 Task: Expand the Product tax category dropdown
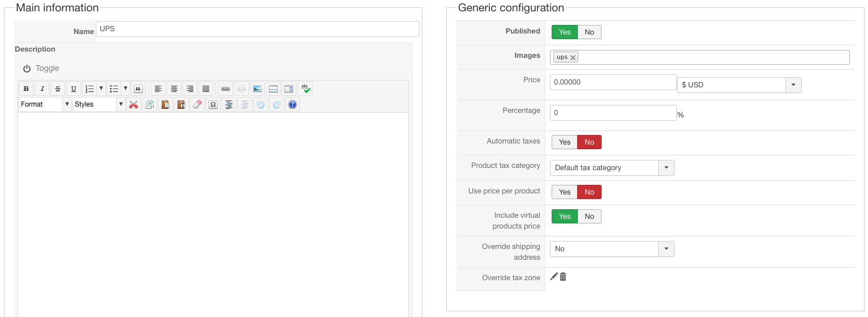pyautogui.click(x=666, y=168)
